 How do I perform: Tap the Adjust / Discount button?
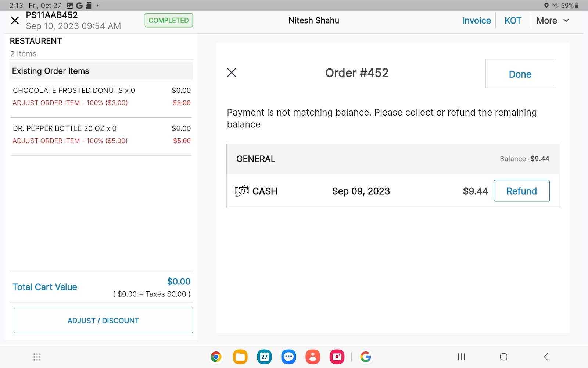click(x=103, y=321)
